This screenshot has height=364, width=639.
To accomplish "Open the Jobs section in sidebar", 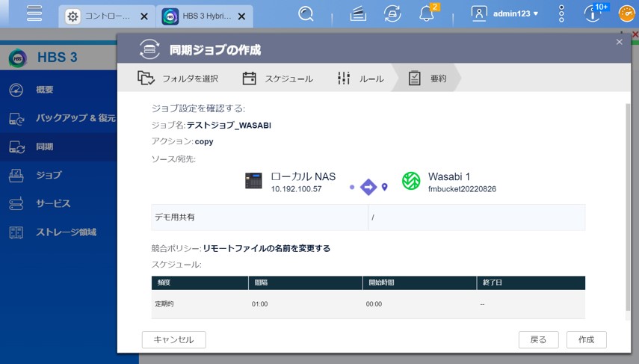I will point(49,175).
